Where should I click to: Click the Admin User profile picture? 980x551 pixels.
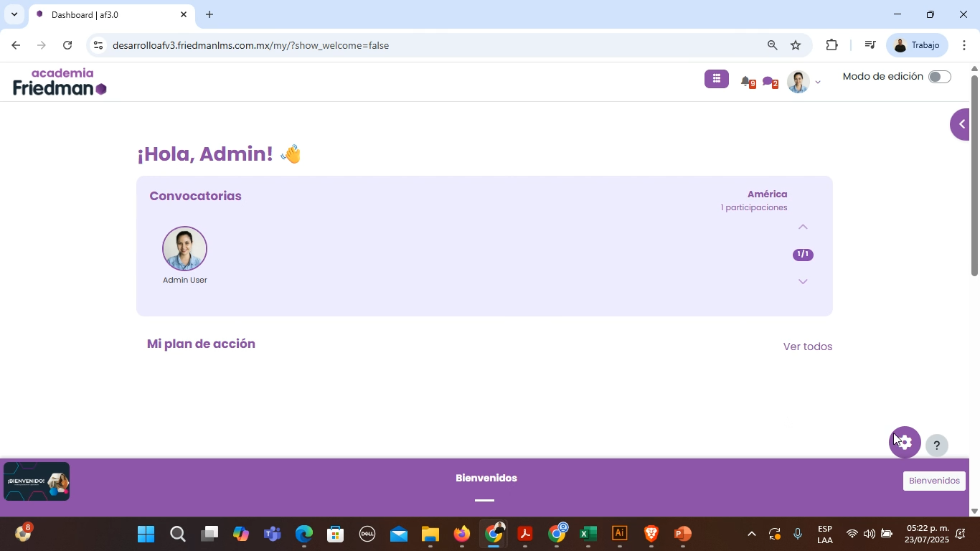click(x=184, y=249)
